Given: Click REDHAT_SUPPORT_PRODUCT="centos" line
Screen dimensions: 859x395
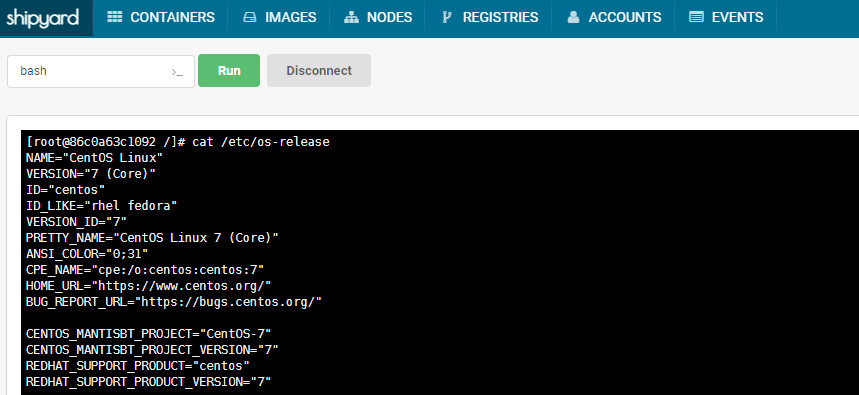Looking at the screenshot, I should [x=138, y=365].
